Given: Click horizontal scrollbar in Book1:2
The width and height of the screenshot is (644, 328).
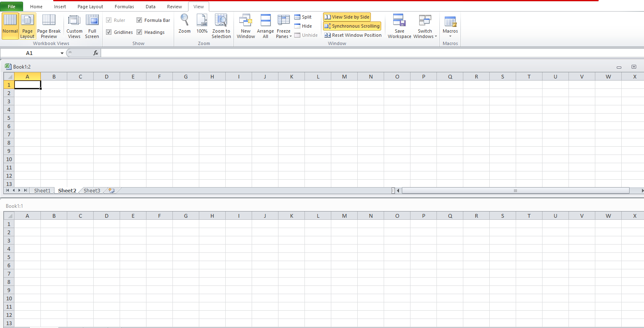Looking at the screenshot, I should [x=515, y=190].
